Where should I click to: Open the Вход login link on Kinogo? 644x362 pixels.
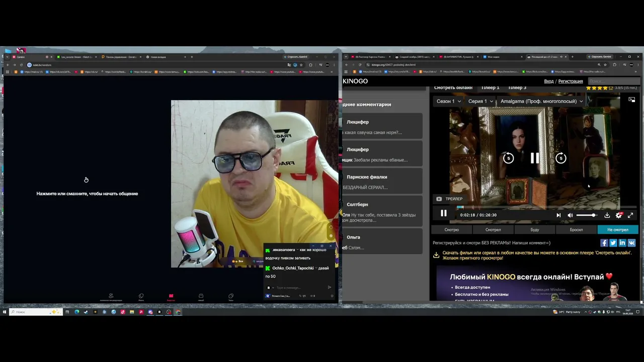click(548, 81)
